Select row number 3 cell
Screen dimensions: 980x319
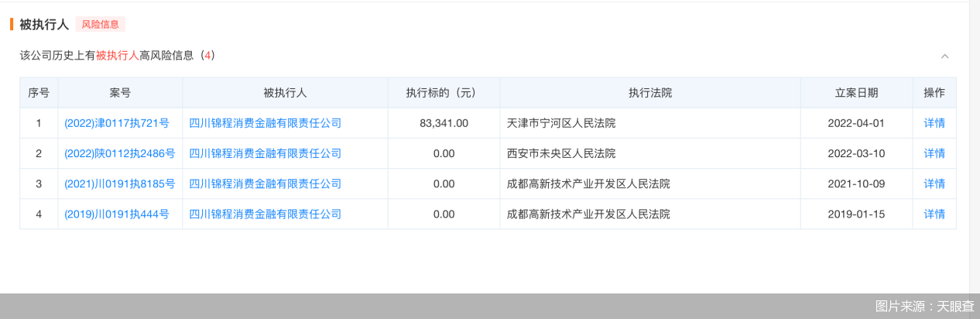click(x=39, y=184)
